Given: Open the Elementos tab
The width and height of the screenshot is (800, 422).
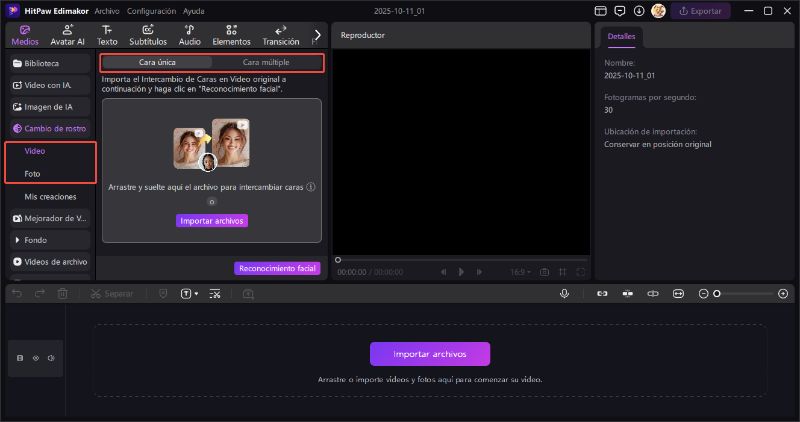Looking at the screenshot, I should pos(231,35).
